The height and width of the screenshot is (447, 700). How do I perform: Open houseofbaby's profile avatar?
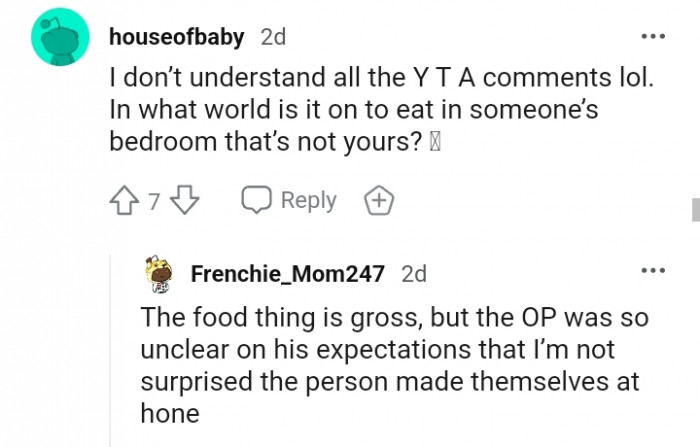coord(60,40)
